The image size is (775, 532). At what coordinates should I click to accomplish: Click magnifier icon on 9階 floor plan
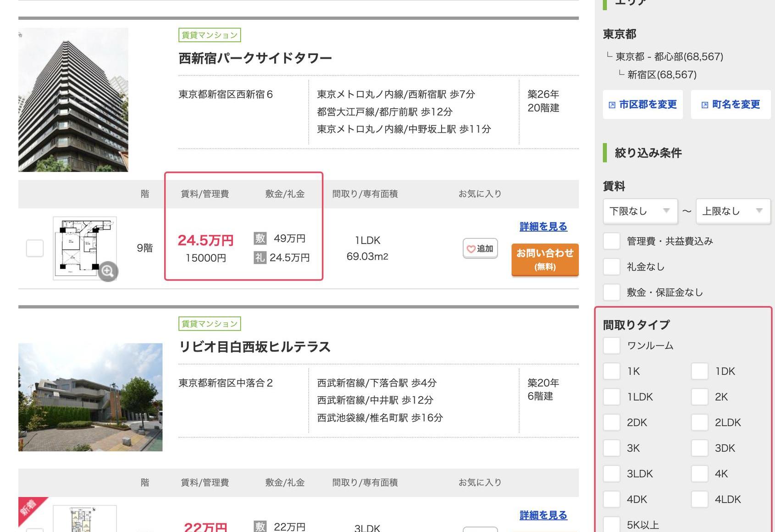[108, 271]
